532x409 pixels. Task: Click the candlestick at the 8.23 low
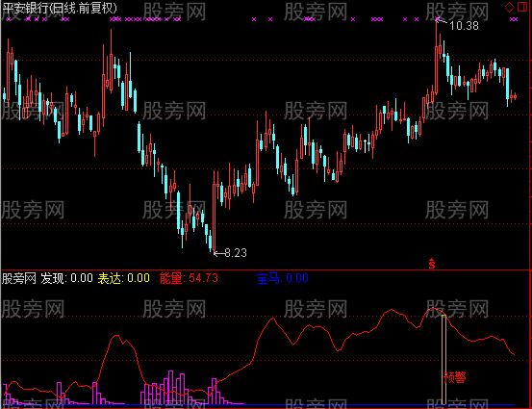214,212
